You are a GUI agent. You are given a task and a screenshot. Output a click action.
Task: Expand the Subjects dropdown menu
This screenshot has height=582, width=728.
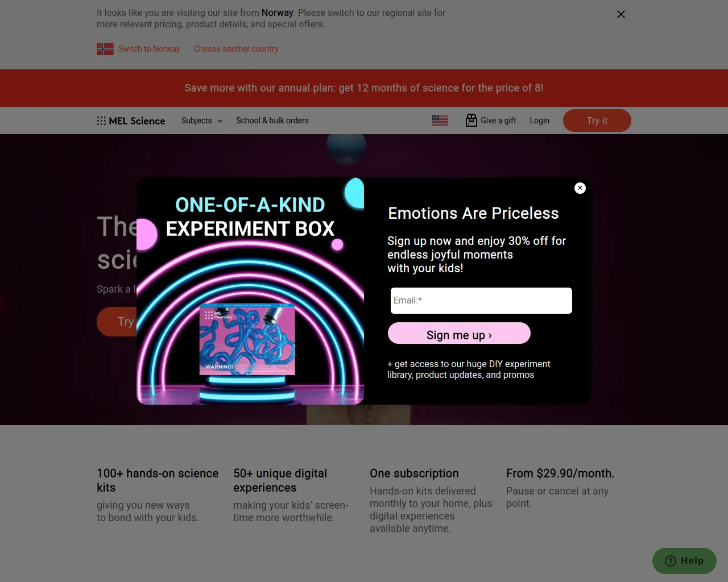(x=202, y=120)
